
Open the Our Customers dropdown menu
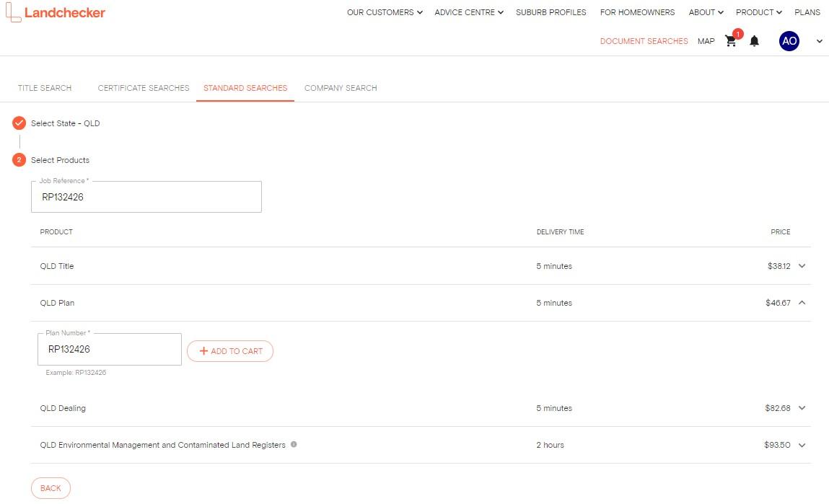[385, 12]
